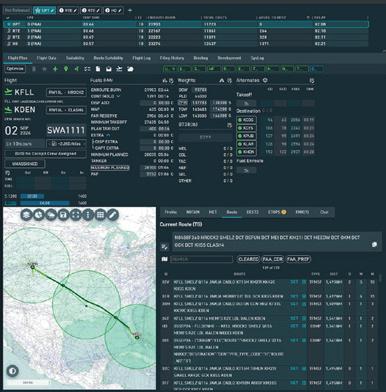This screenshot has width=386, height=392.
Task: Open the KFLL departure runway HROCK2 selector
Action: point(66,92)
